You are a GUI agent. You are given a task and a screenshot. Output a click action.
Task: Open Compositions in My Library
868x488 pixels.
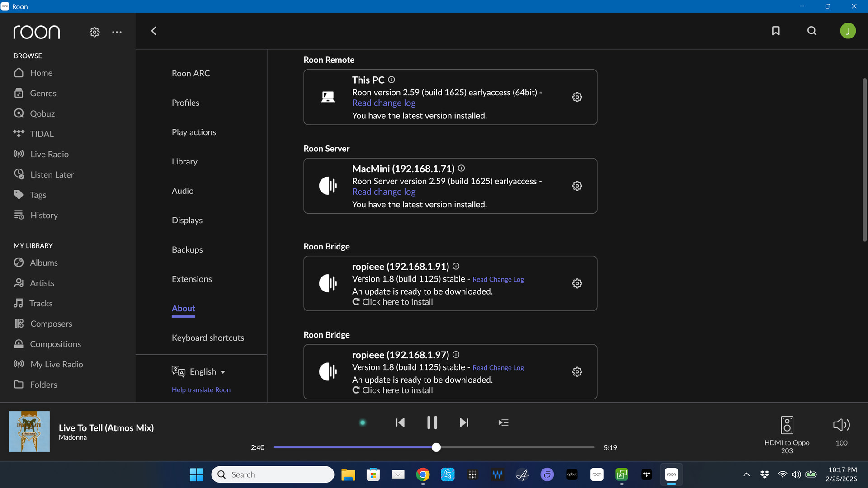tap(47, 344)
